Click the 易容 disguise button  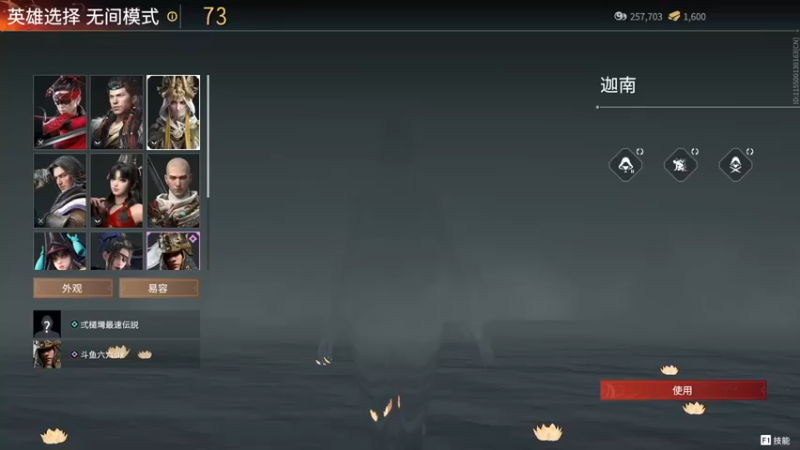159,288
